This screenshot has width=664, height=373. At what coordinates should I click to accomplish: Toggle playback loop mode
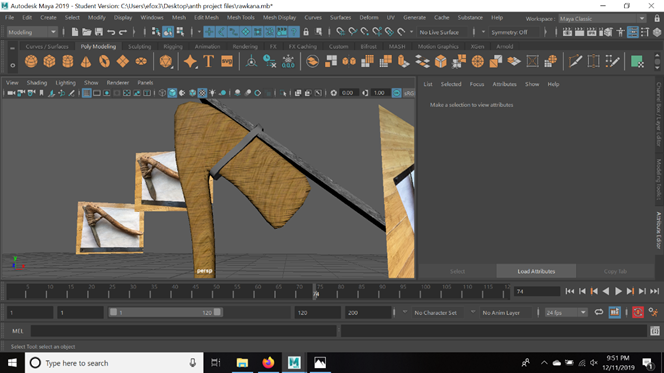[599, 312]
